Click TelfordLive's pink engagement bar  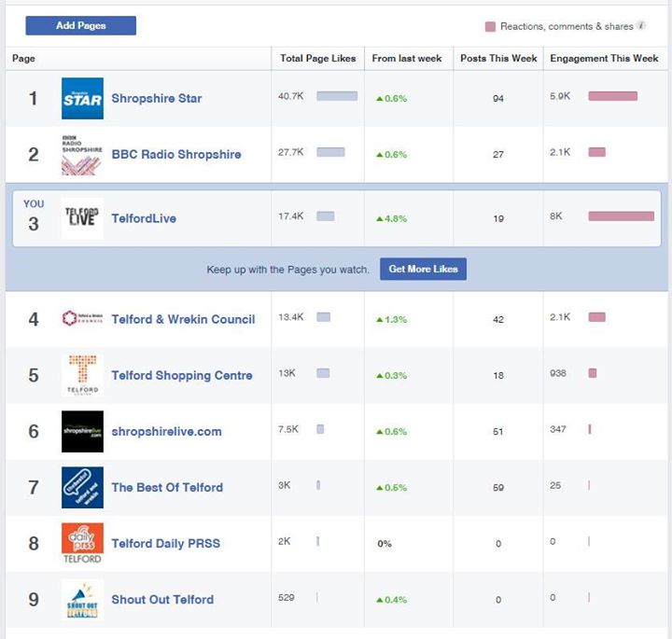(622, 216)
